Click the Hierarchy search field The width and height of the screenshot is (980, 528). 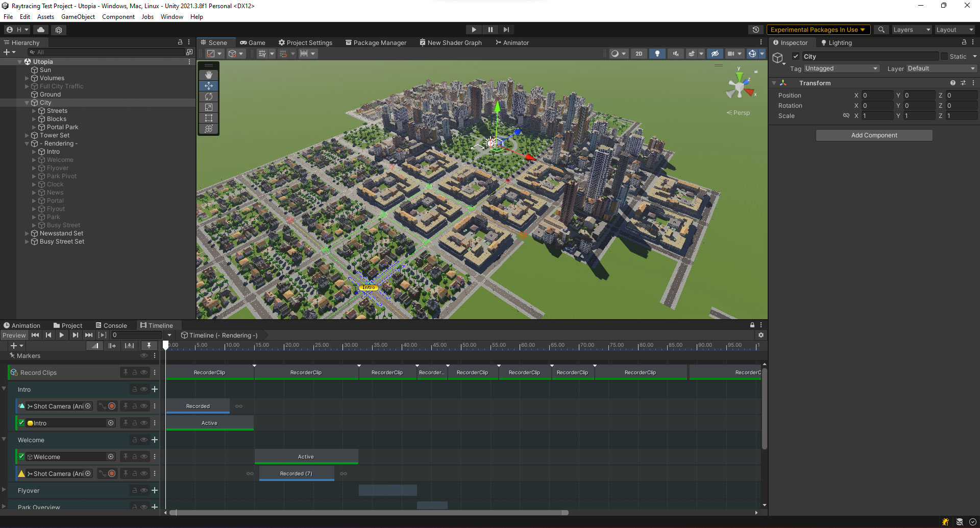[106, 52]
